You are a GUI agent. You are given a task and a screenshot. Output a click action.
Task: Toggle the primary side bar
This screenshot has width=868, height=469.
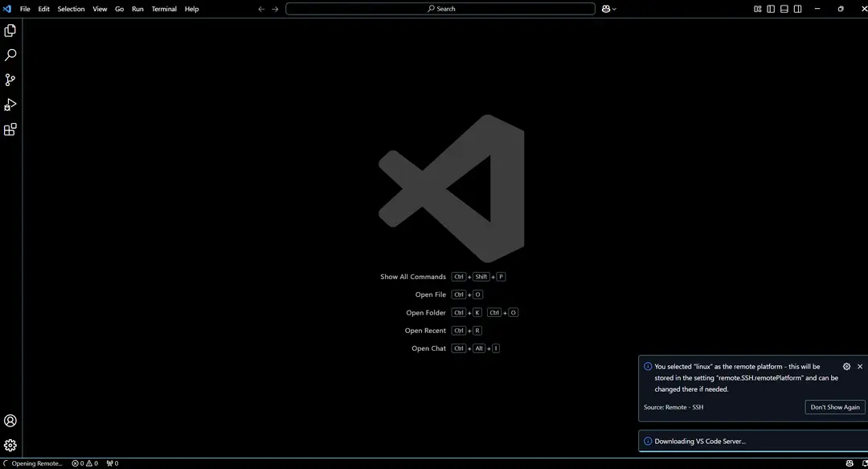[x=771, y=9]
